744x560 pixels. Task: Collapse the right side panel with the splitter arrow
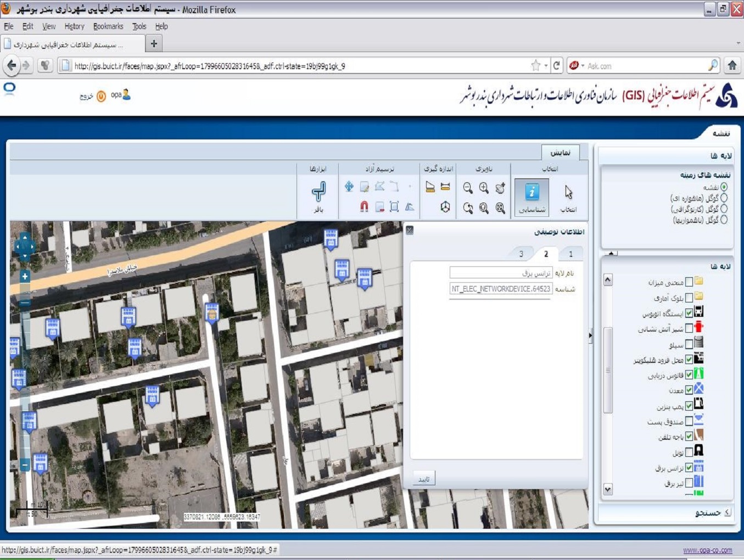point(591,335)
